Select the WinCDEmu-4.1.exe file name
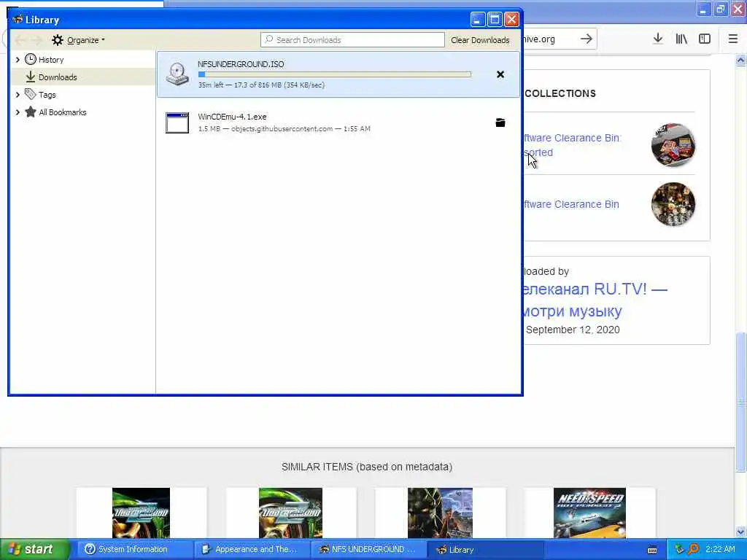The width and height of the screenshot is (747, 560). 233,117
